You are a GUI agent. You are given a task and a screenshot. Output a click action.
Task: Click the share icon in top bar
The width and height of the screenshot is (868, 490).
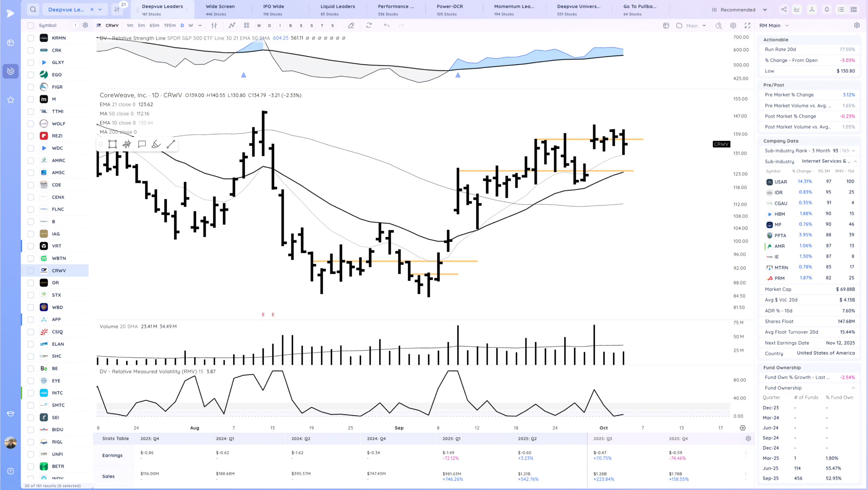784,9
